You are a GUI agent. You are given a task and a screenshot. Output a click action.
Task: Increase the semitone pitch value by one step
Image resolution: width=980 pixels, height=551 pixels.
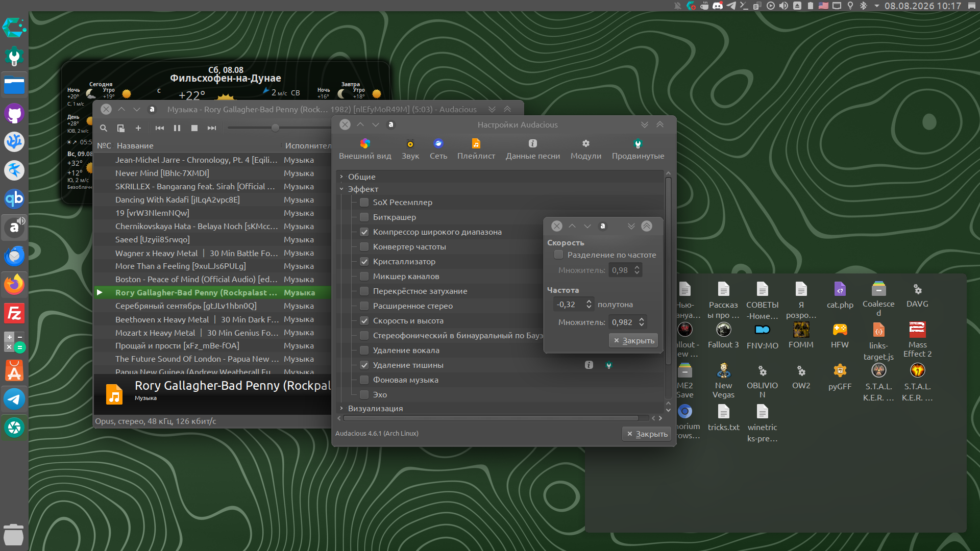(589, 302)
